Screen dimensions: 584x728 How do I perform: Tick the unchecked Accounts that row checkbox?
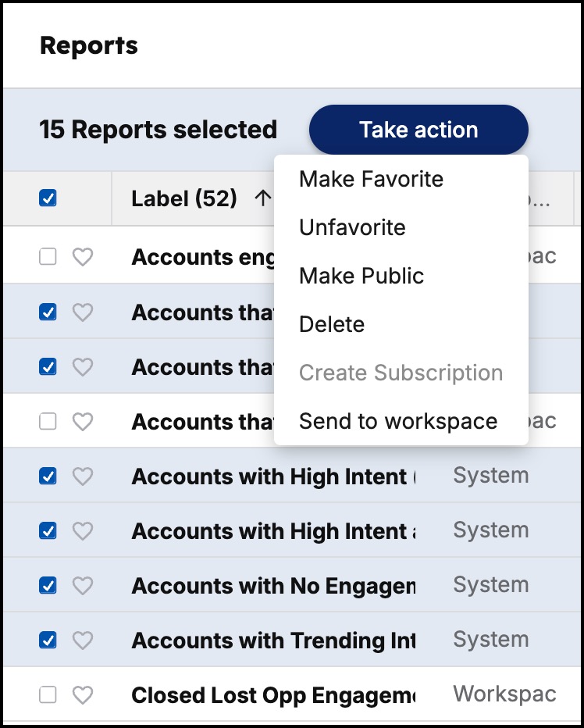(x=48, y=422)
